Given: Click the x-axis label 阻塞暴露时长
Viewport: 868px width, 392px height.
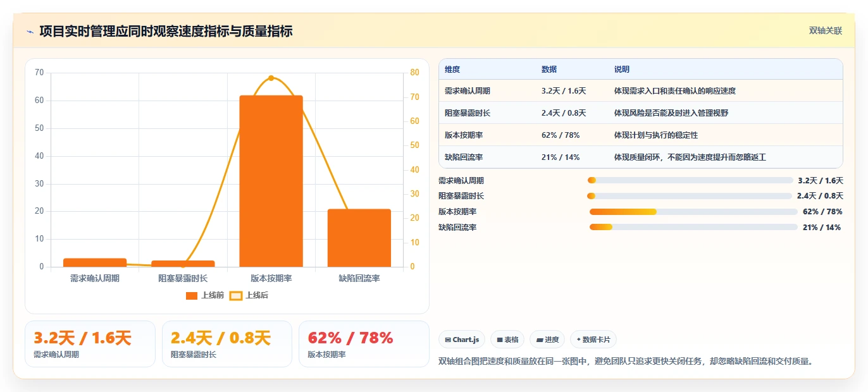Looking at the screenshot, I should point(183,278).
